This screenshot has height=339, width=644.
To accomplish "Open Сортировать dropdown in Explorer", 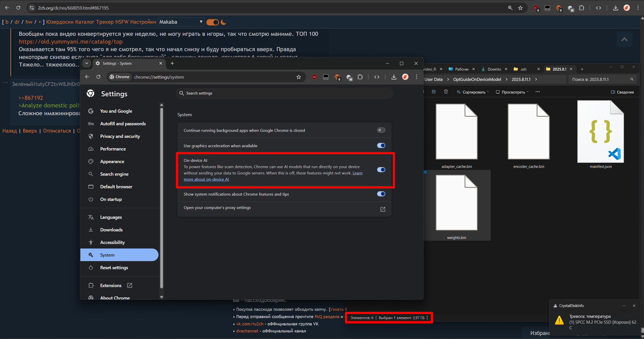I will 473,92.
